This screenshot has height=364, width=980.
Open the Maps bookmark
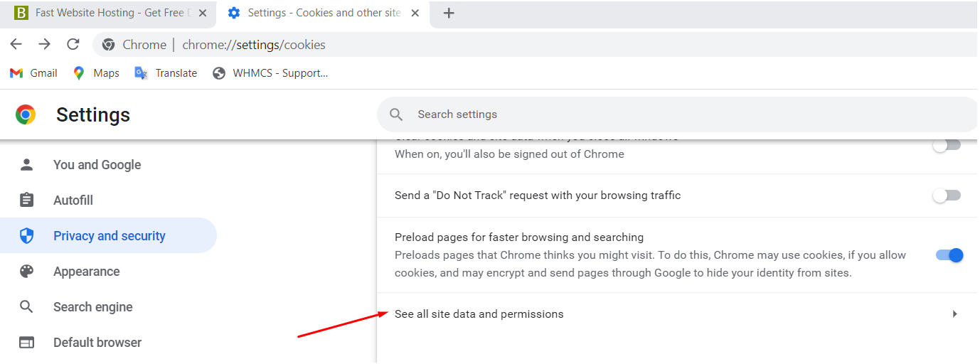coord(96,73)
